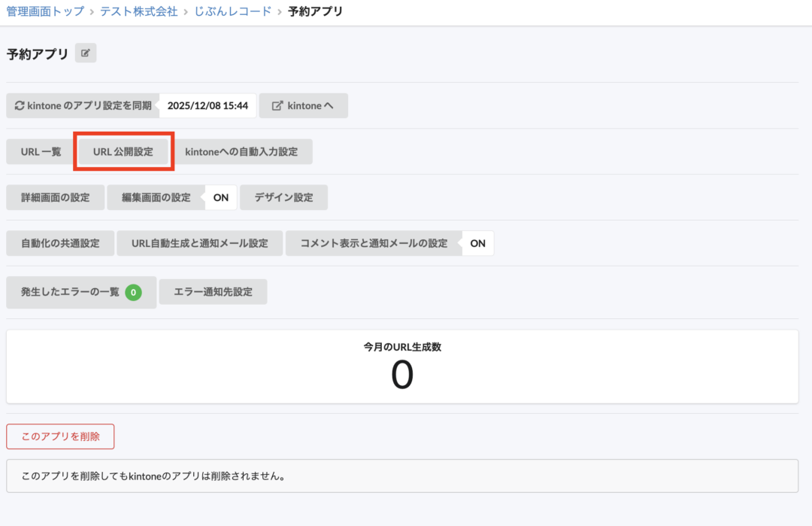
Task: Click このアプリを削除 red button
Action: [x=60, y=436]
